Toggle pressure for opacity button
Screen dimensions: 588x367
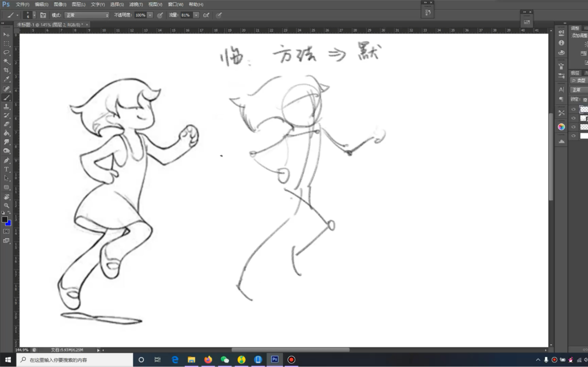tap(160, 15)
